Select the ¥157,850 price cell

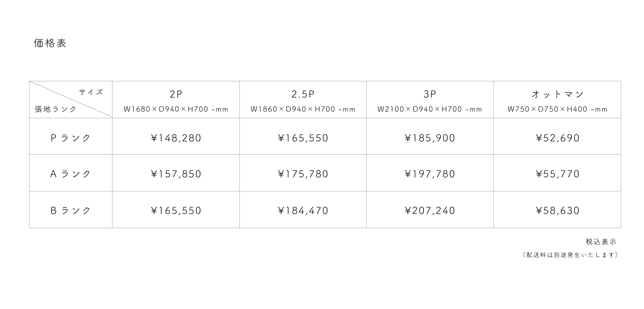(176, 174)
